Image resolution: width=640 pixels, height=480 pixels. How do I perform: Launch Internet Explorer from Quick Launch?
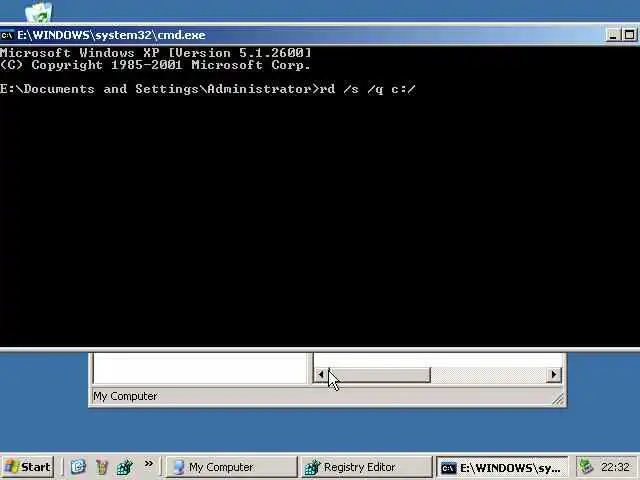tap(78, 466)
